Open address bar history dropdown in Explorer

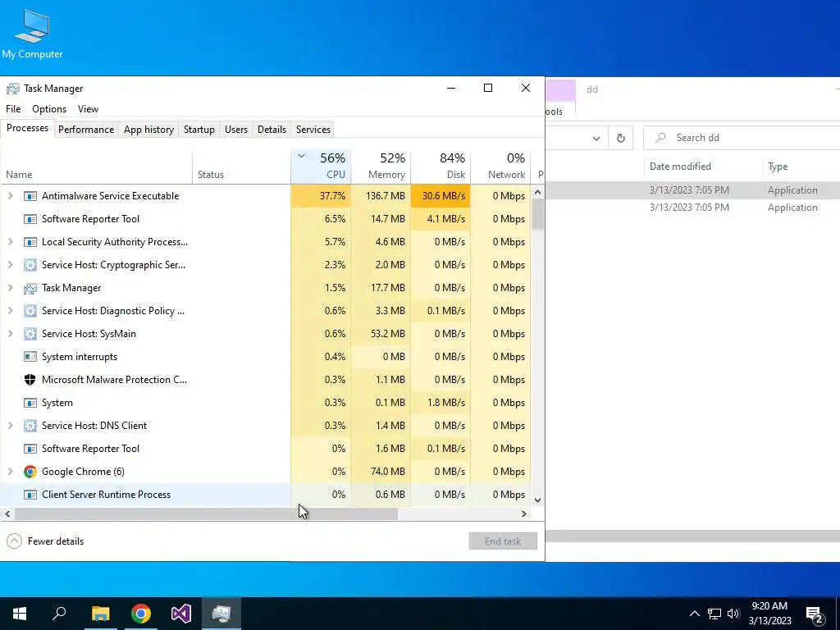(x=596, y=138)
